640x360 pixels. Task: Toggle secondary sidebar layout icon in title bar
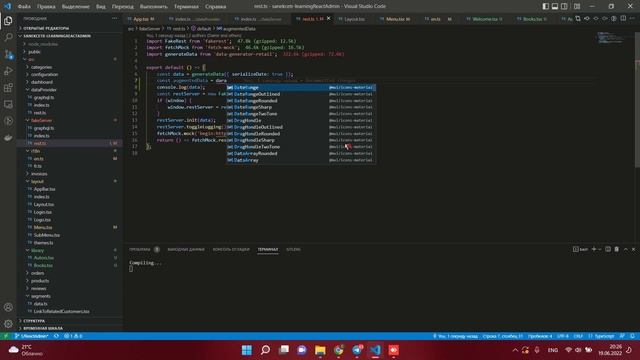[564, 6]
